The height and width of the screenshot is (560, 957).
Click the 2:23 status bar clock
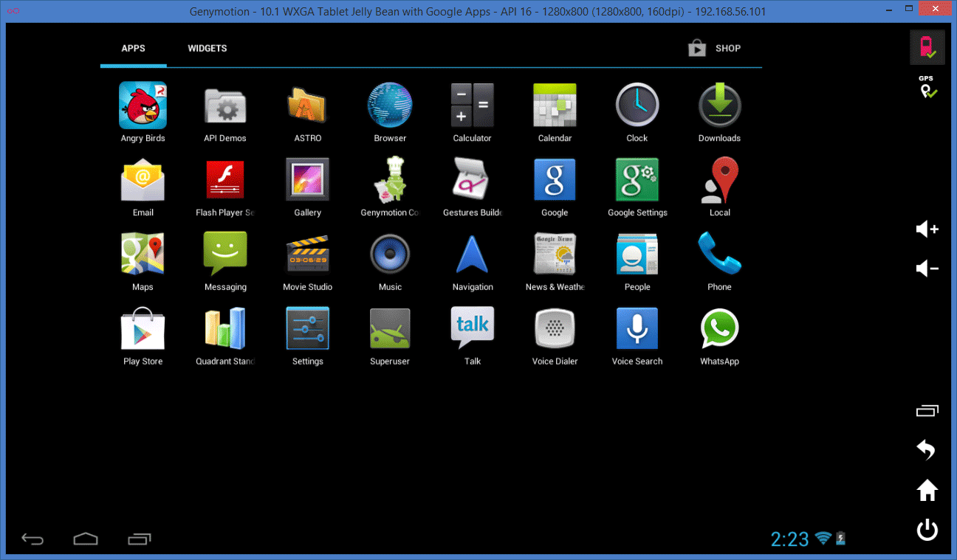[x=790, y=539]
